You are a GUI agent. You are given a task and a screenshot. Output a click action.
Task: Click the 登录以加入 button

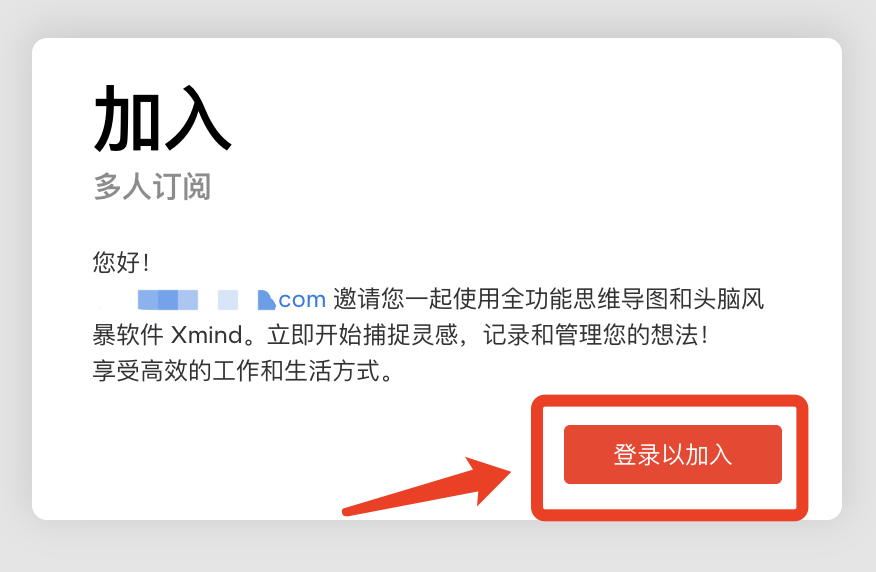[x=673, y=454]
